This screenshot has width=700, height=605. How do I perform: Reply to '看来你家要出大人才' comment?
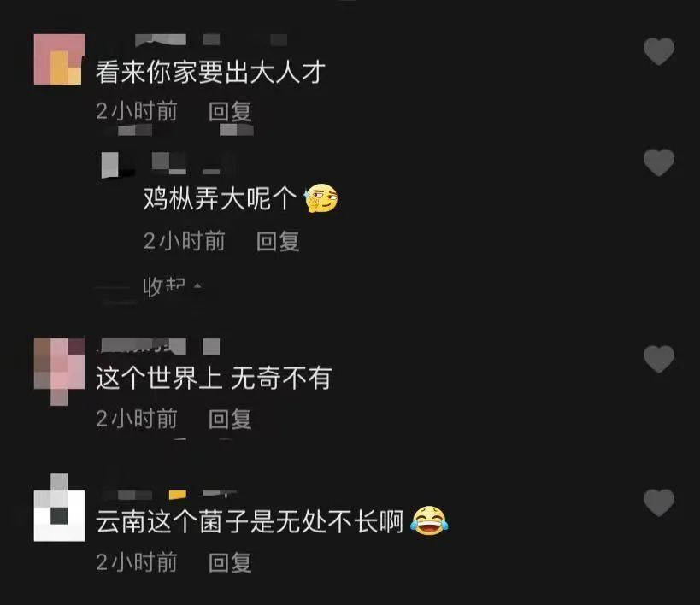click(230, 111)
